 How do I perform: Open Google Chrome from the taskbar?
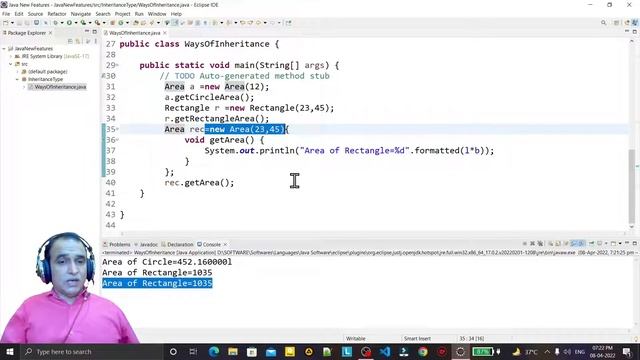[x=422, y=351]
